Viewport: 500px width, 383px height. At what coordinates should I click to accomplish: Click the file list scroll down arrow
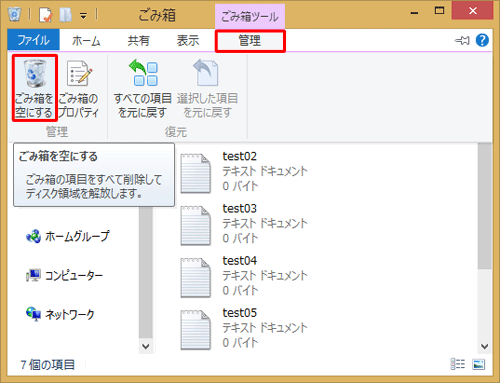point(485,346)
